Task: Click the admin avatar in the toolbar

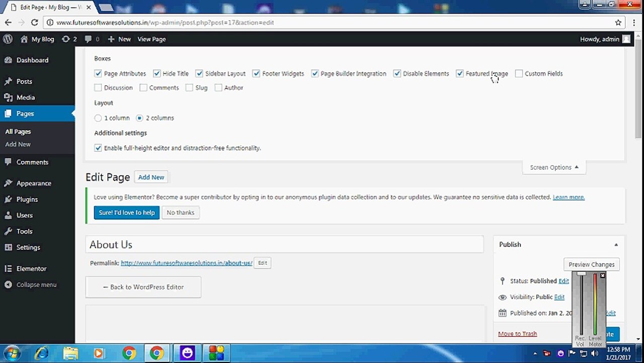Action: pos(626,39)
